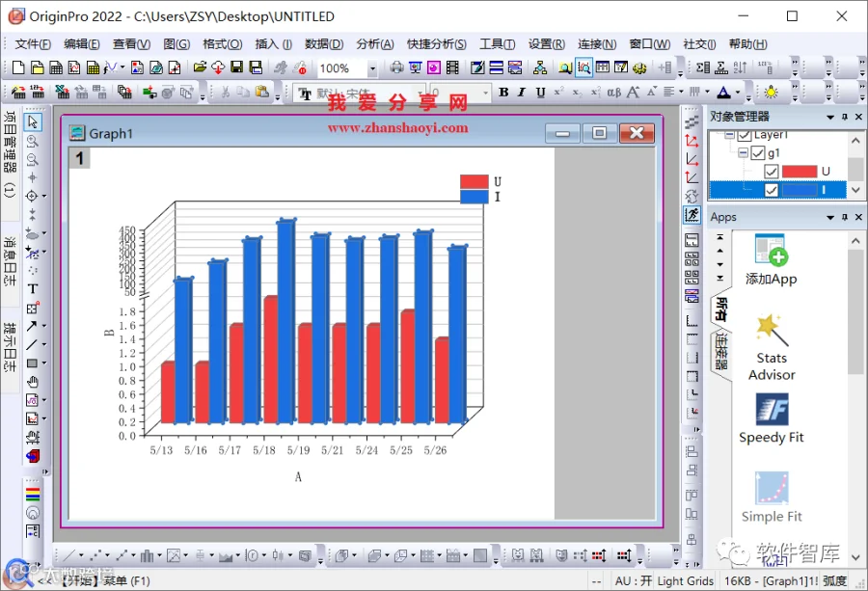Click the Print toolbar icon

396,67
